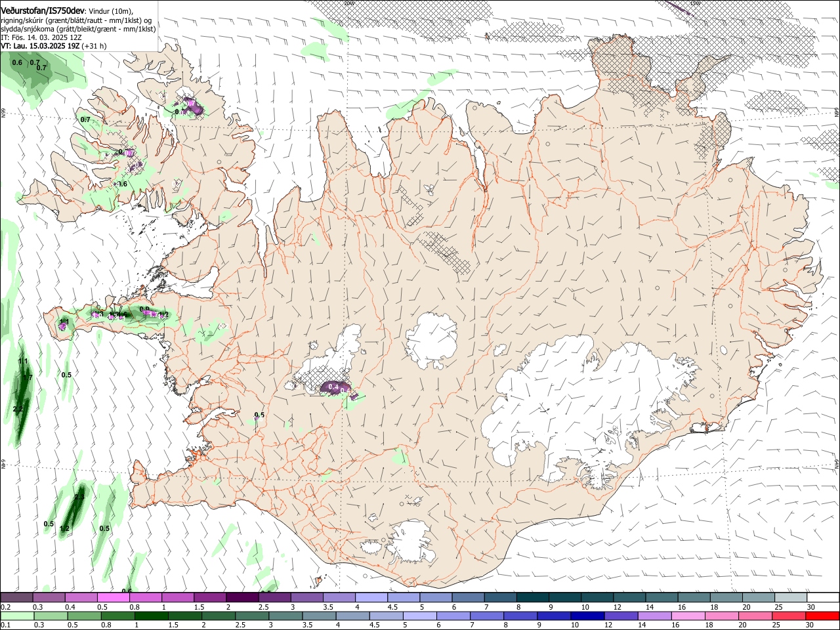The image size is (840, 630).
Task: Click the 20W longitude label on the top edge
Action: (x=349, y=3)
